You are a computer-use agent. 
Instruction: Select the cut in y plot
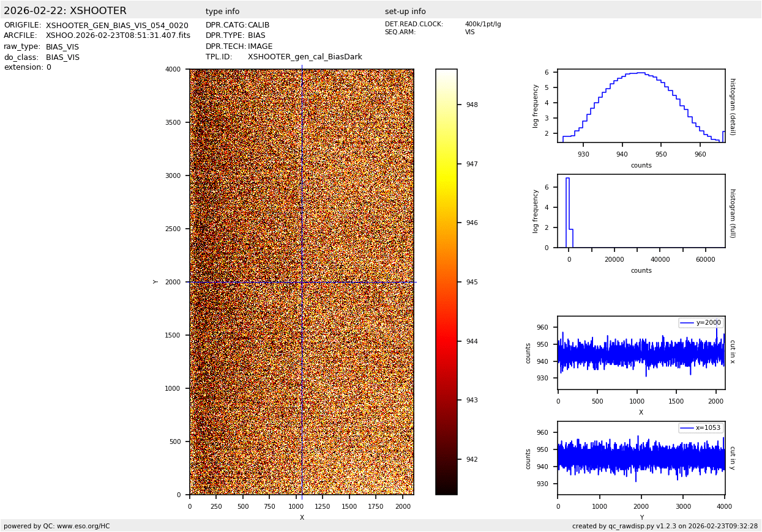[641, 458]
